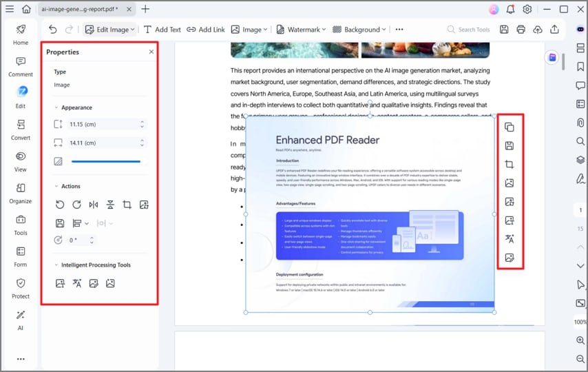Screen dimensions: 588x372
Task: Click translate icon in floating image toolbar
Action: point(510,239)
